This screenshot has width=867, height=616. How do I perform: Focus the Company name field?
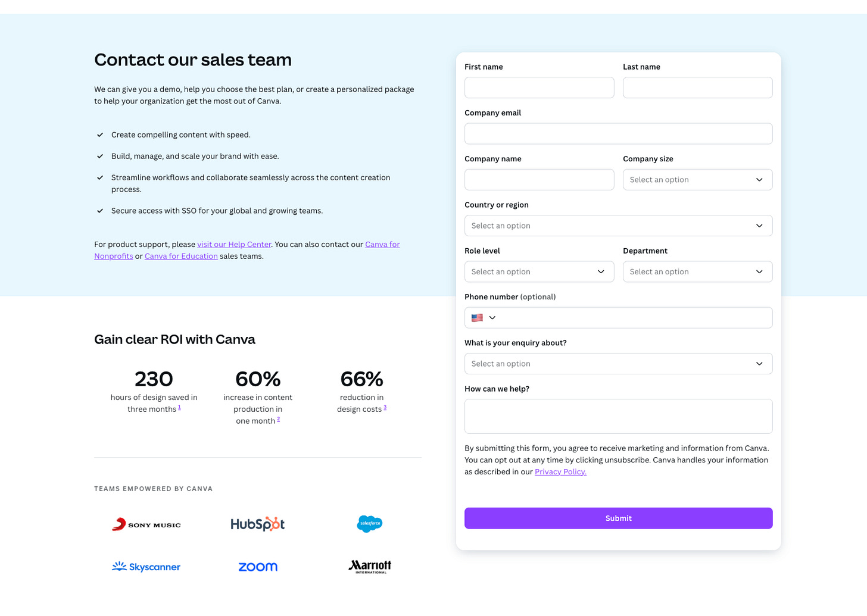539,180
